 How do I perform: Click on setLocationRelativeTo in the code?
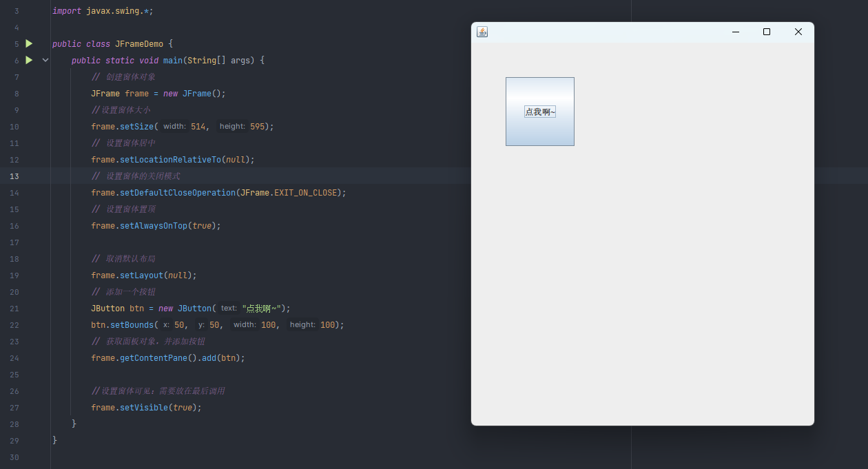coord(170,160)
